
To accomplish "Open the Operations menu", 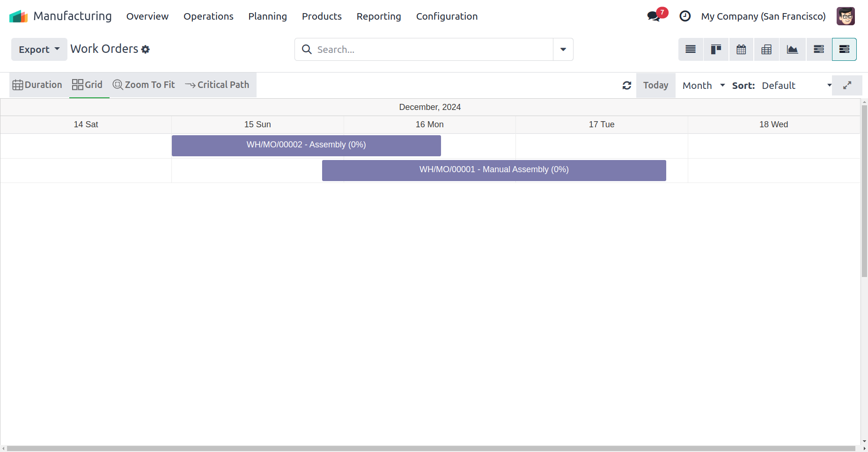I will 208,16.
